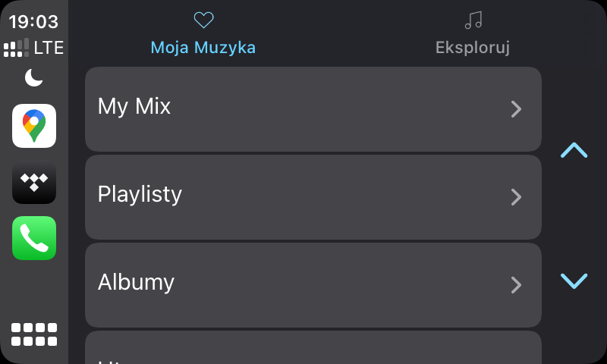
Task: Switch to the Eksploruj tab
Action: [472, 47]
